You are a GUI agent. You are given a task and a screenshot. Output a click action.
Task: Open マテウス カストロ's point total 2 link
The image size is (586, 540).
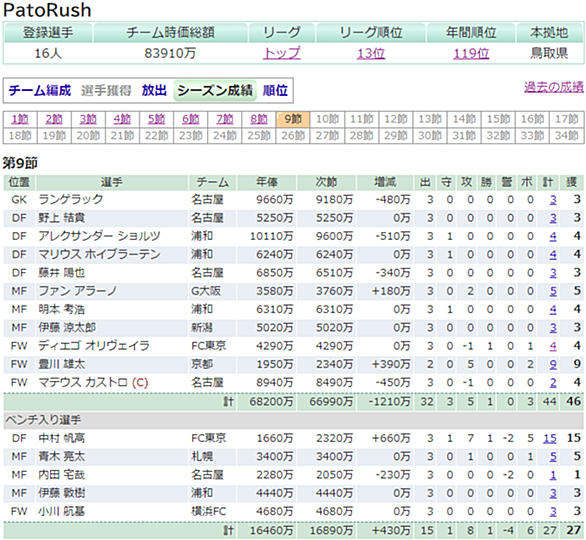pyautogui.click(x=553, y=382)
